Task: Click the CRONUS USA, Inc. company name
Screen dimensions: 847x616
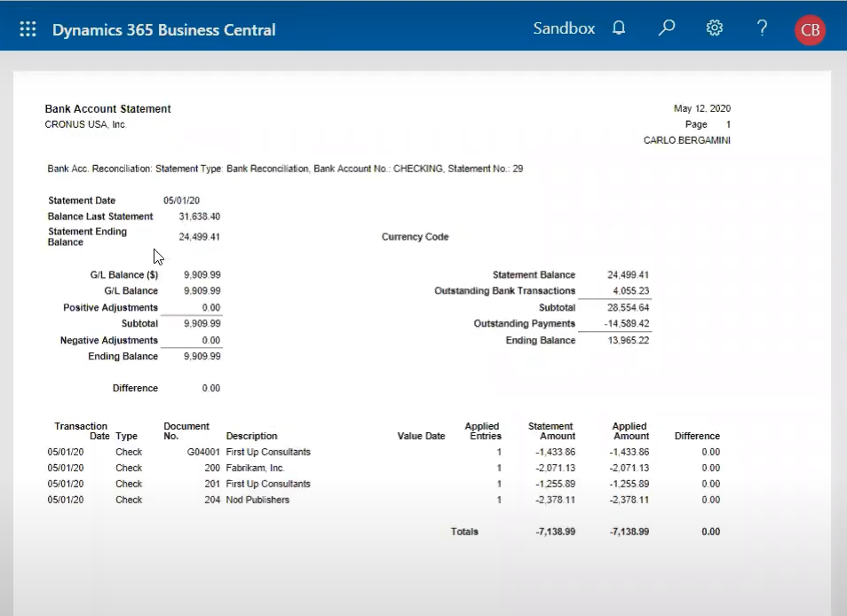Action: (88, 124)
